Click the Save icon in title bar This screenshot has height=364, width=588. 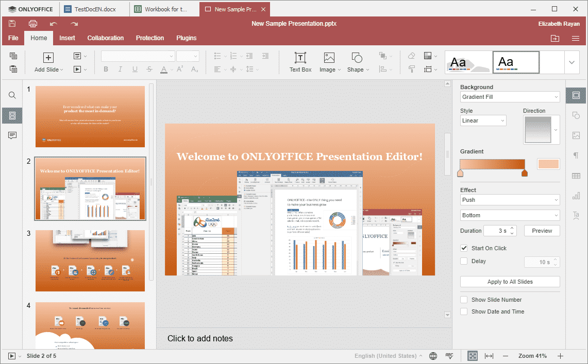tap(12, 24)
